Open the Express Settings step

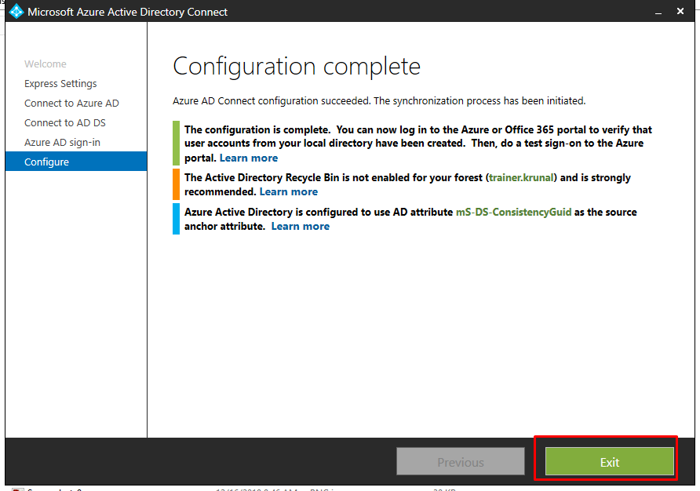tap(60, 84)
